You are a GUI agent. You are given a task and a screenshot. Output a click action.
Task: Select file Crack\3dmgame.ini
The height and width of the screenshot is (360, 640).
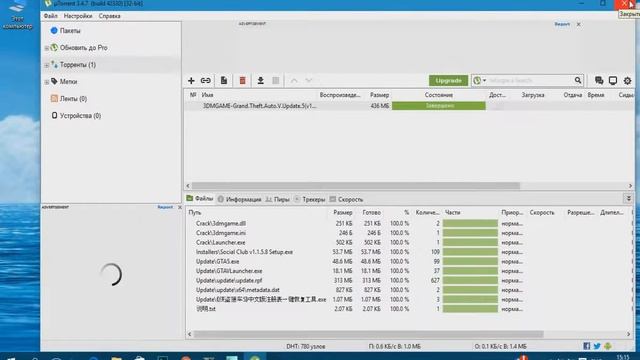pos(220,233)
